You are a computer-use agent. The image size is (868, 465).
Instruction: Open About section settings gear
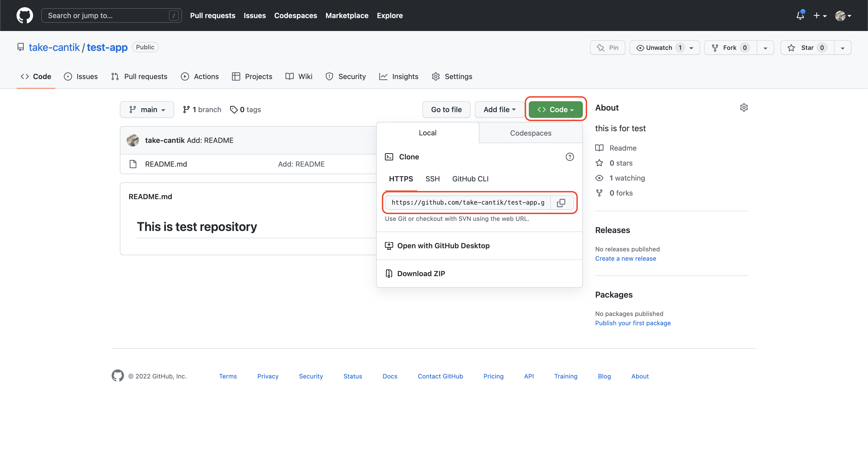click(x=744, y=107)
